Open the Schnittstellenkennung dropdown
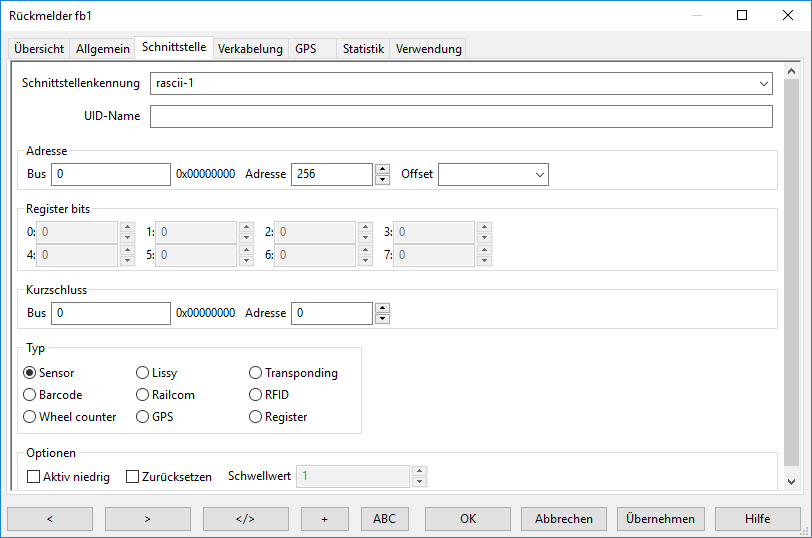 pyautogui.click(x=764, y=83)
